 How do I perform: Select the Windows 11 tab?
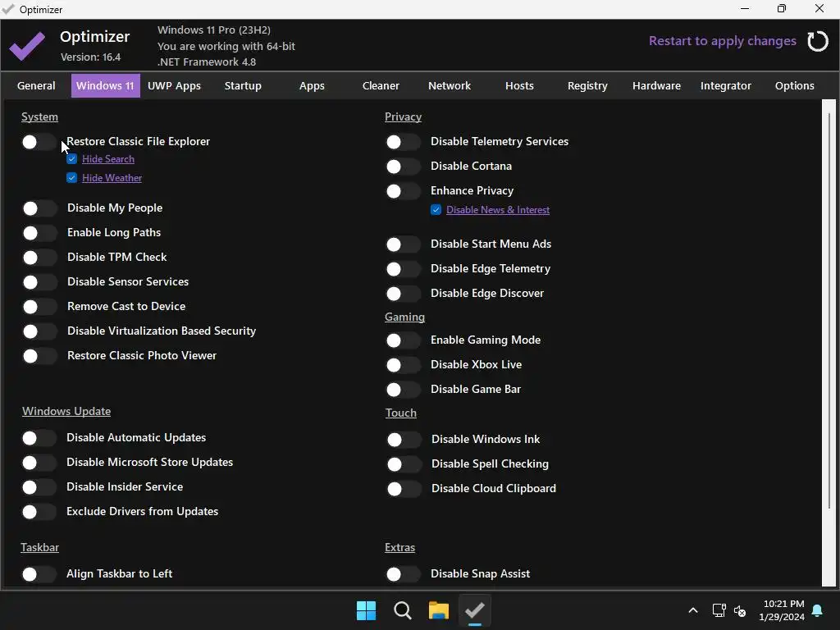point(106,85)
